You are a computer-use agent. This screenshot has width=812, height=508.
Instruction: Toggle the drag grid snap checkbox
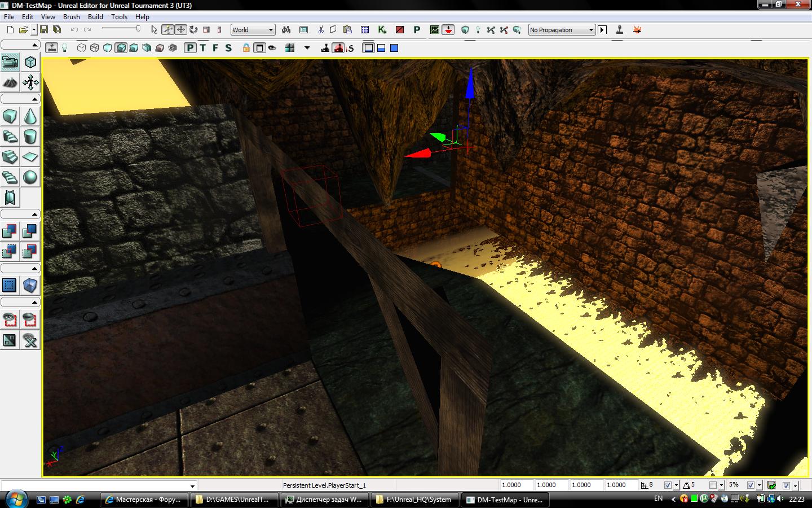[668, 485]
